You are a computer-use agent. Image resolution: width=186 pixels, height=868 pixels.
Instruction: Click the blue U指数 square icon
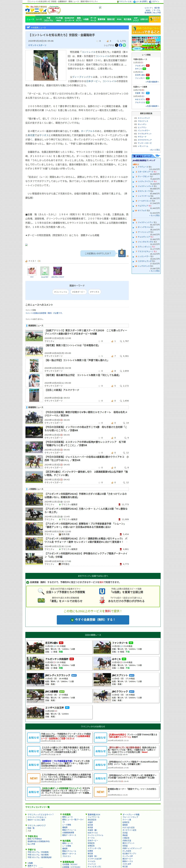click(x=102, y=591)
